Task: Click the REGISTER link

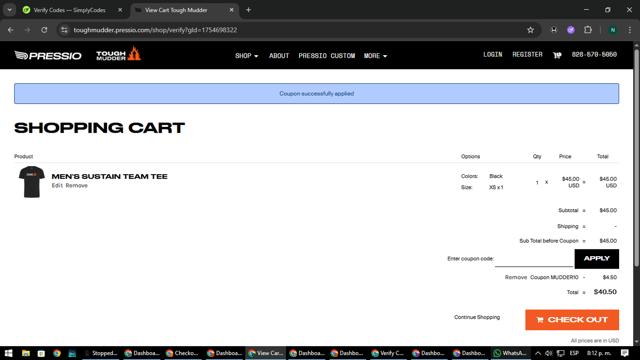Action: point(527,54)
